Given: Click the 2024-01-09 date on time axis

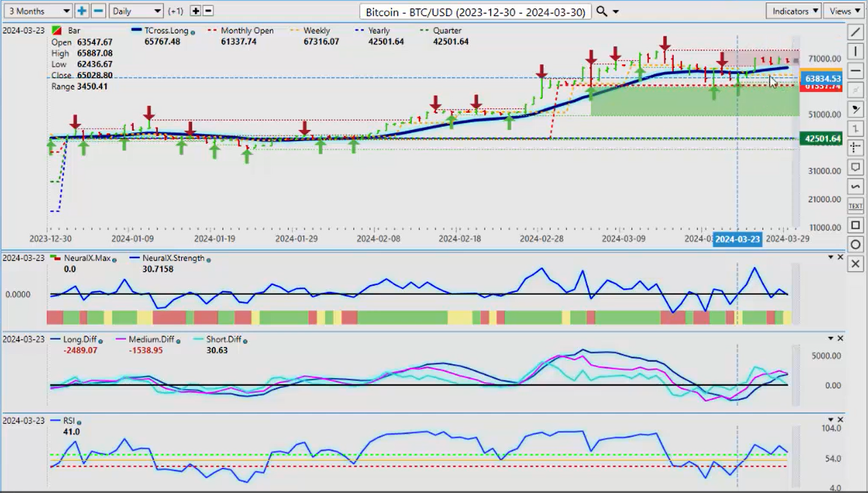Looking at the screenshot, I should coord(133,239).
